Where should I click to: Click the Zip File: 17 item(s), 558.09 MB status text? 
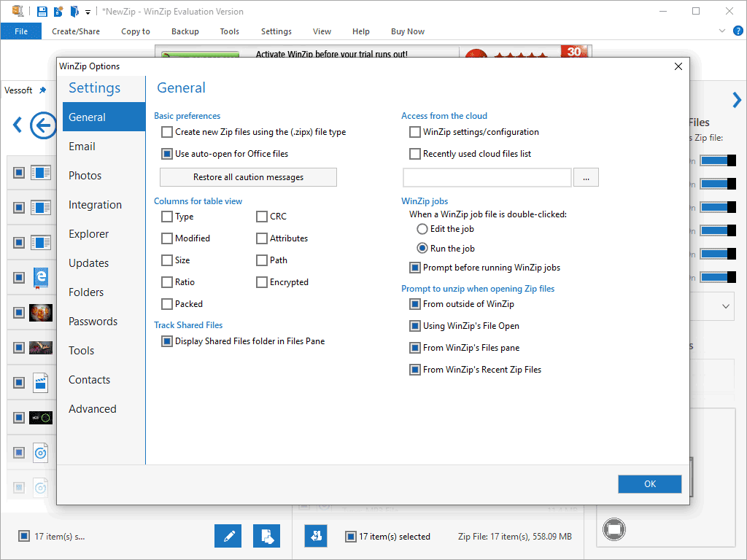[514, 537]
